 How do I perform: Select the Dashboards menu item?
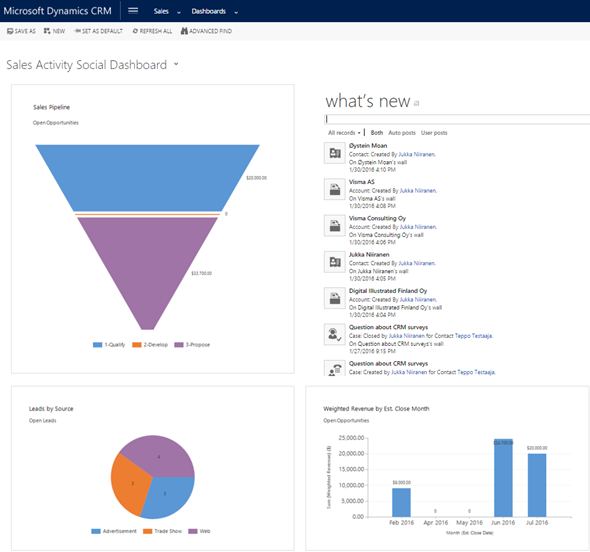(208, 11)
